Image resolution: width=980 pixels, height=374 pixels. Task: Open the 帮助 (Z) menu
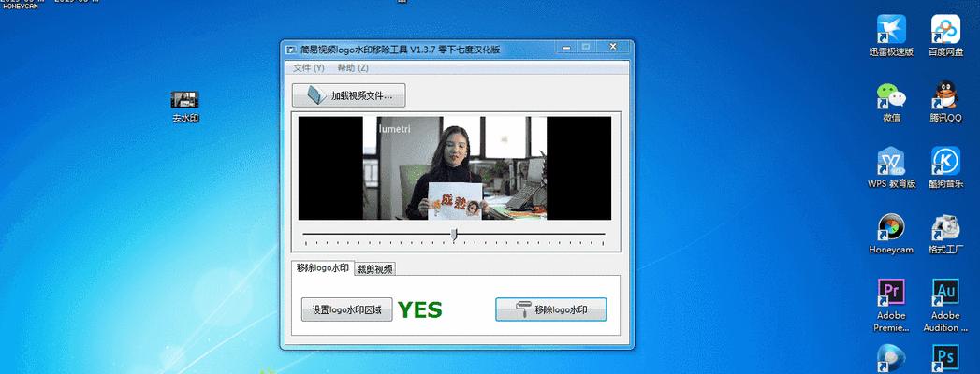click(x=353, y=67)
